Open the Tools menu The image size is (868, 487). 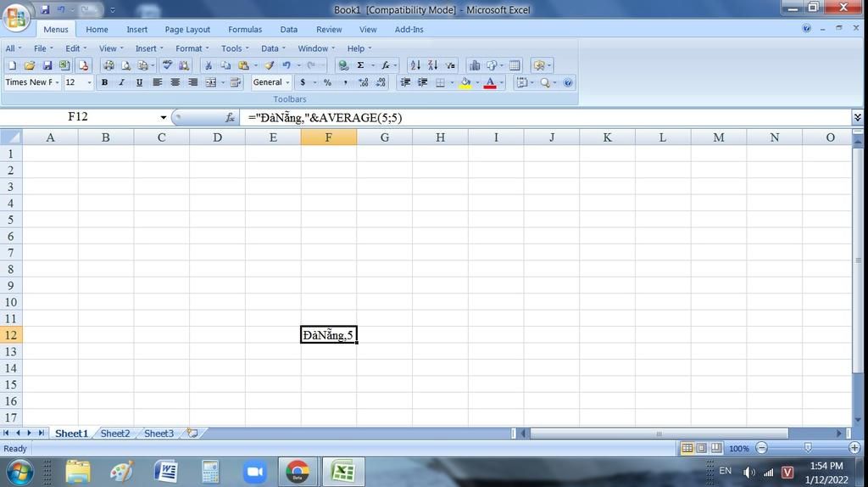click(x=235, y=48)
